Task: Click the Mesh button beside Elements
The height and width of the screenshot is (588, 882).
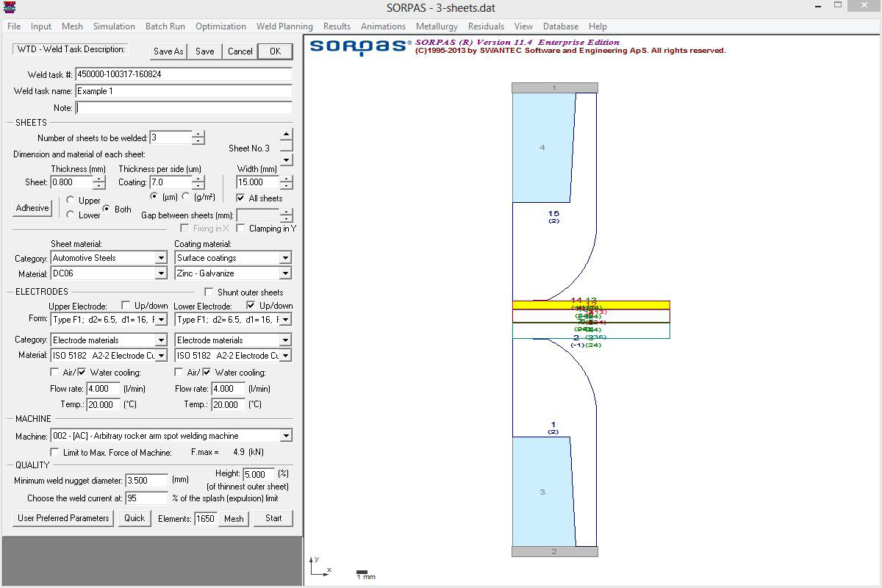Action: (x=234, y=518)
